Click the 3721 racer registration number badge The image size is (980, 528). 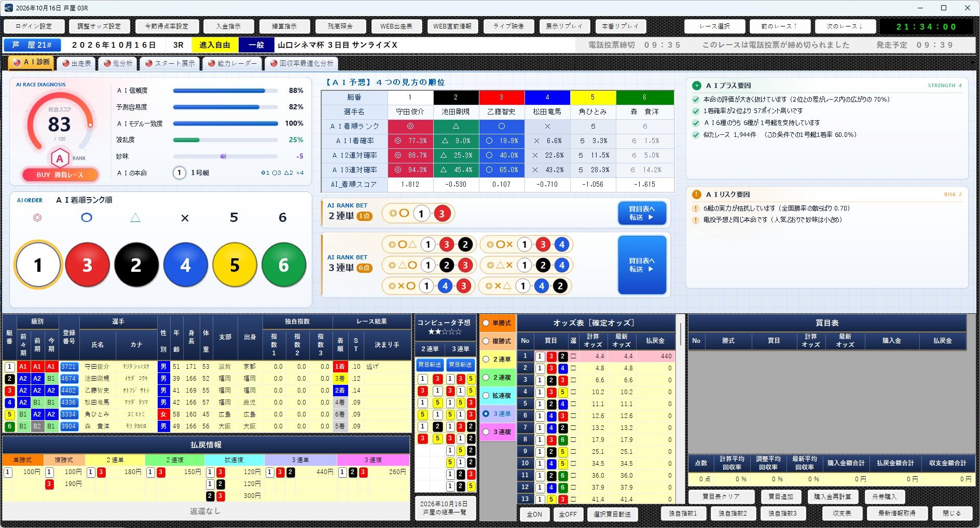68,367
